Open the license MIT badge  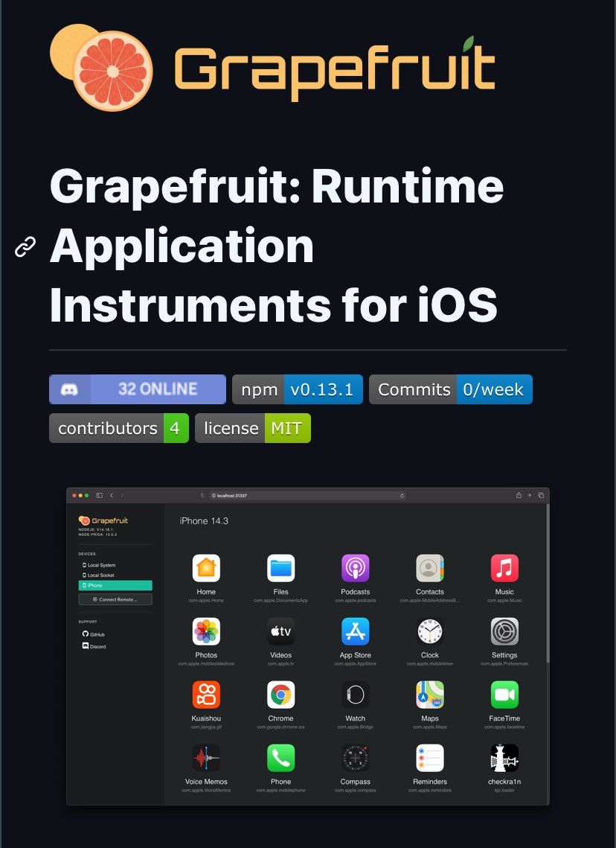coord(253,428)
